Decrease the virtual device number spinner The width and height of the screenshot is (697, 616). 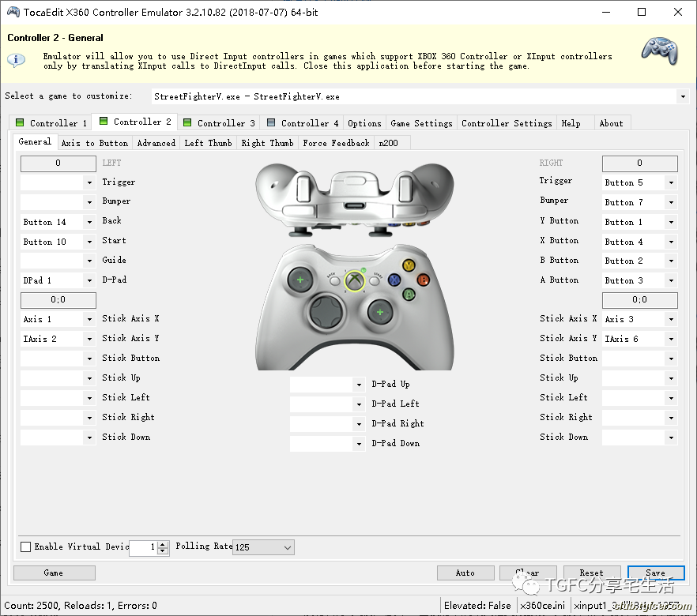[x=163, y=550]
